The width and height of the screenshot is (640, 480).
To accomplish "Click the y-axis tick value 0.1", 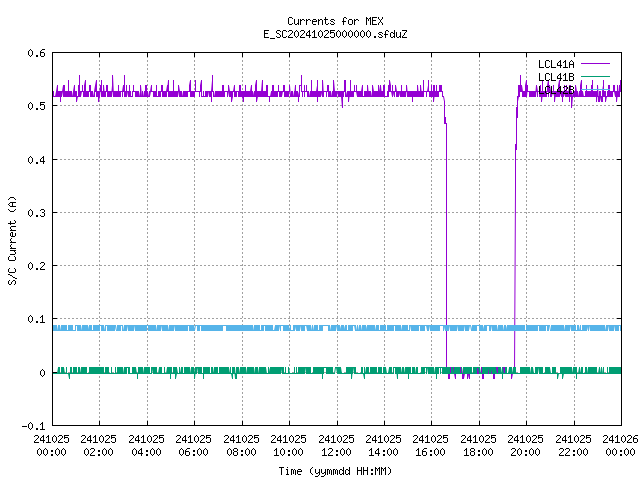I will point(36,319).
